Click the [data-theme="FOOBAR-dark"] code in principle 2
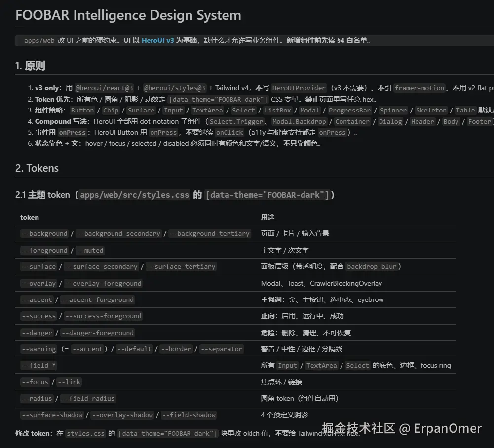 point(218,99)
